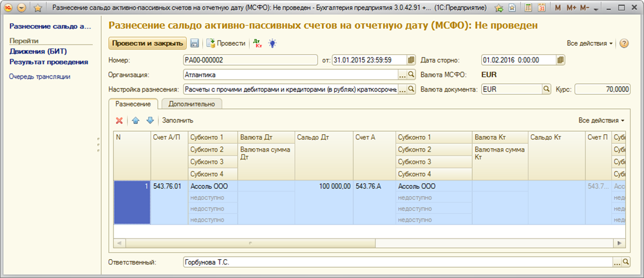Image resolution: width=644 pixels, height=278 pixels.
Task: Add to favorites with star icon
Action: (37, 8)
